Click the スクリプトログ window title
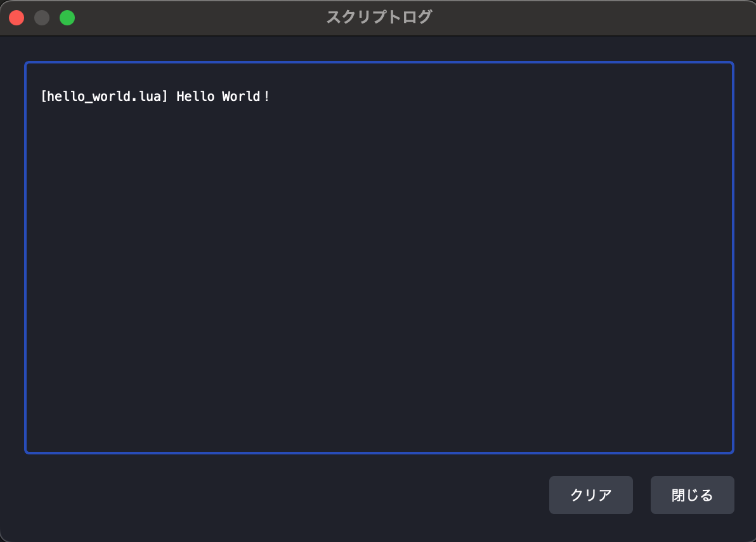Image resolution: width=756 pixels, height=542 pixels. pyautogui.click(x=379, y=17)
